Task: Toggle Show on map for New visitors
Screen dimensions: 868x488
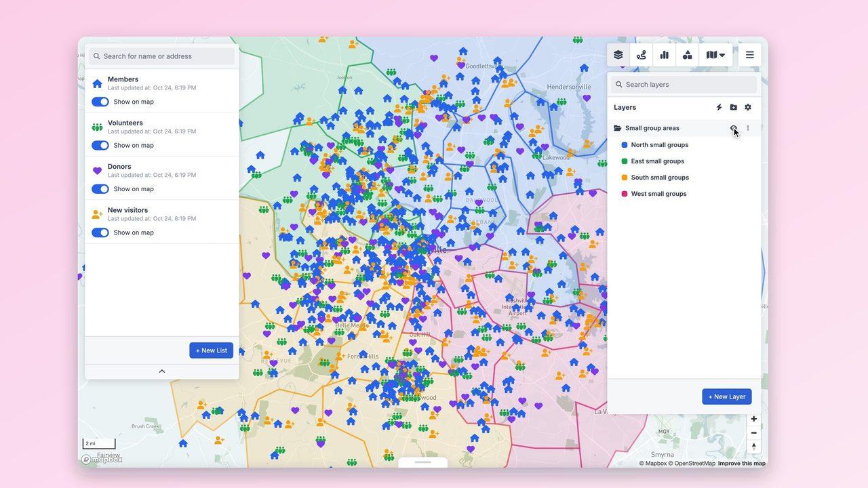Action: pyautogui.click(x=100, y=232)
